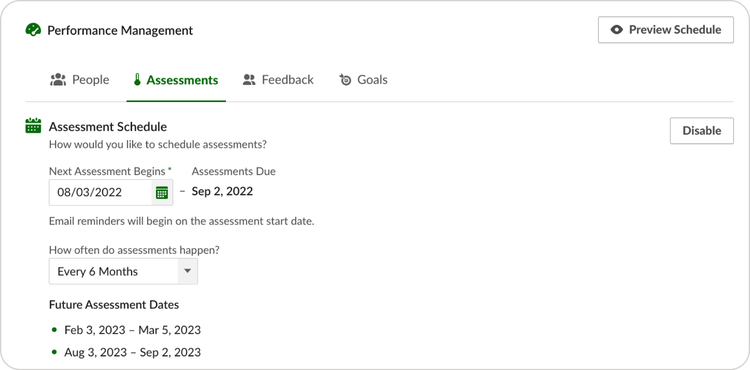
Task: Click the Assessments thermometer icon
Action: [x=137, y=80]
